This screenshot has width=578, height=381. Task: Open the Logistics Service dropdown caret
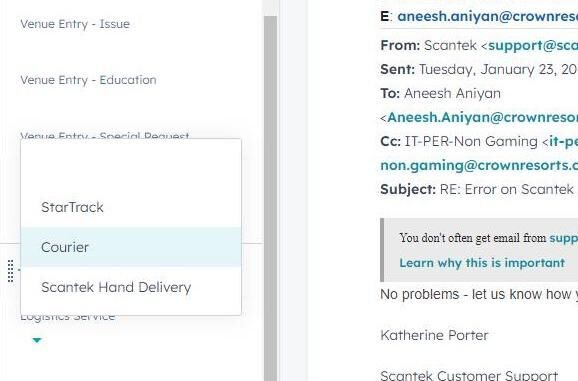click(37, 340)
